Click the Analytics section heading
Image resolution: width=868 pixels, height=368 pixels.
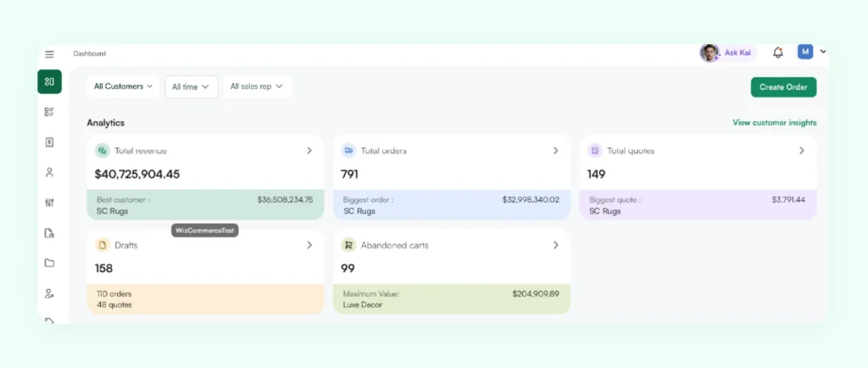106,123
